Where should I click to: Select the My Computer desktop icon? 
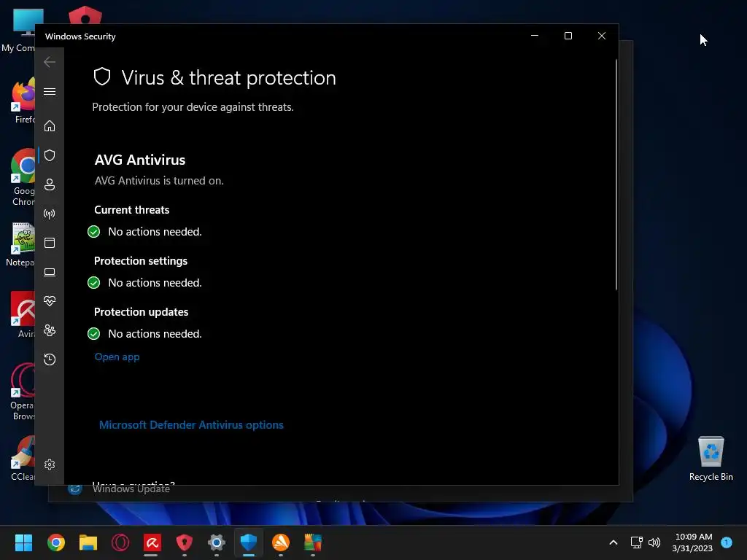18,31
